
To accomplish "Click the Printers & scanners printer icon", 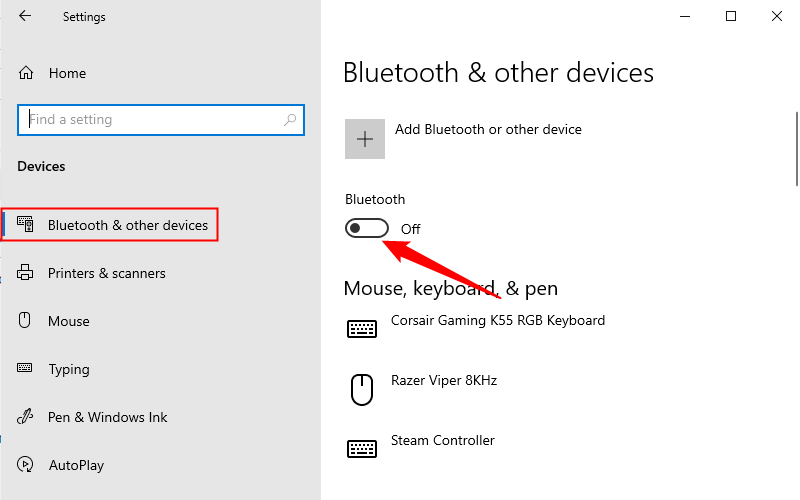I will (x=26, y=273).
